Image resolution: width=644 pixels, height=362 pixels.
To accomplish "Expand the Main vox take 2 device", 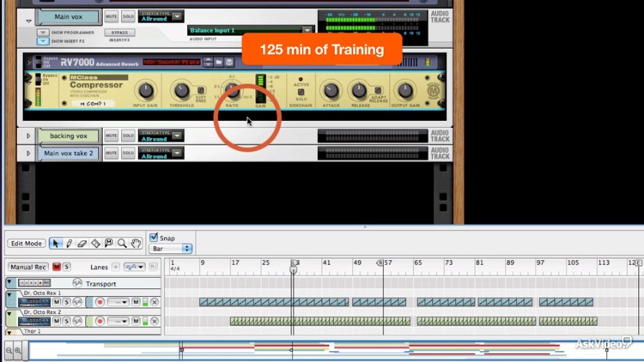I will click(28, 153).
